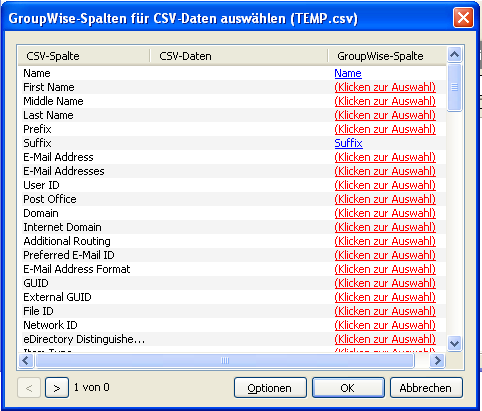This screenshot has height=411, width=482.
Task: Open the Optionen button
Action: click(270, 388)
